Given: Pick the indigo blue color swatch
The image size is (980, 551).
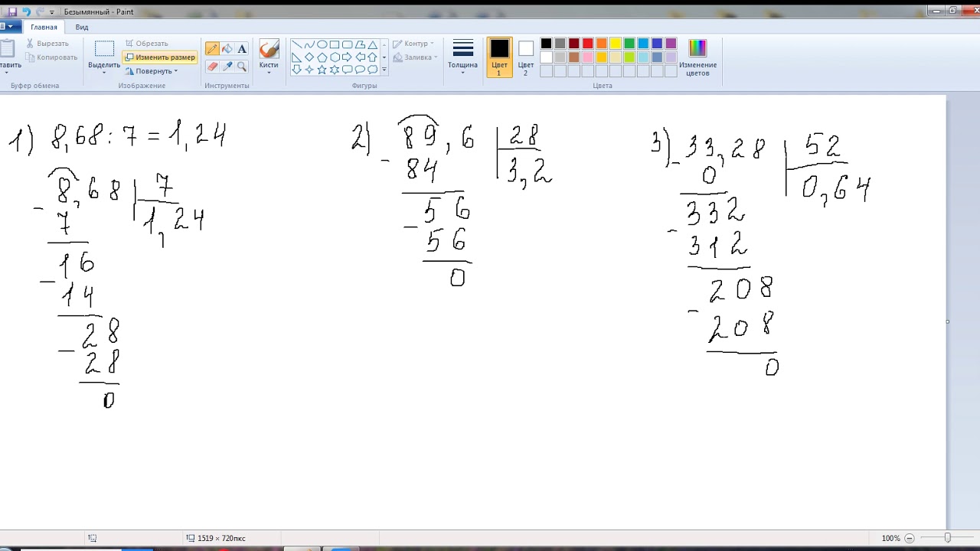Looking at the screenshot, I should coord(657,44).
